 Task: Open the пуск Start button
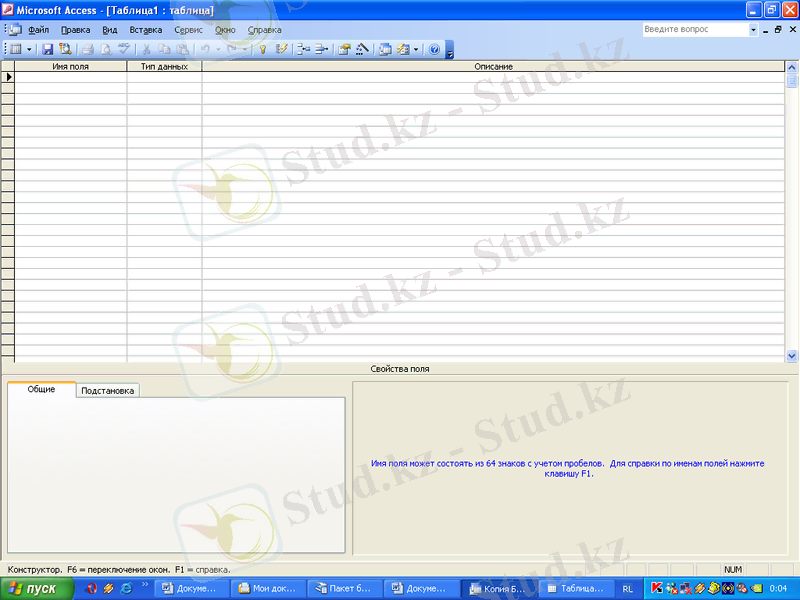tap(37, 589)
